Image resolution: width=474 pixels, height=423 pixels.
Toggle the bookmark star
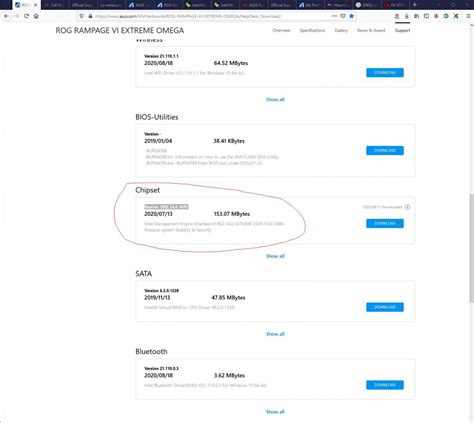tap(351, 16)
